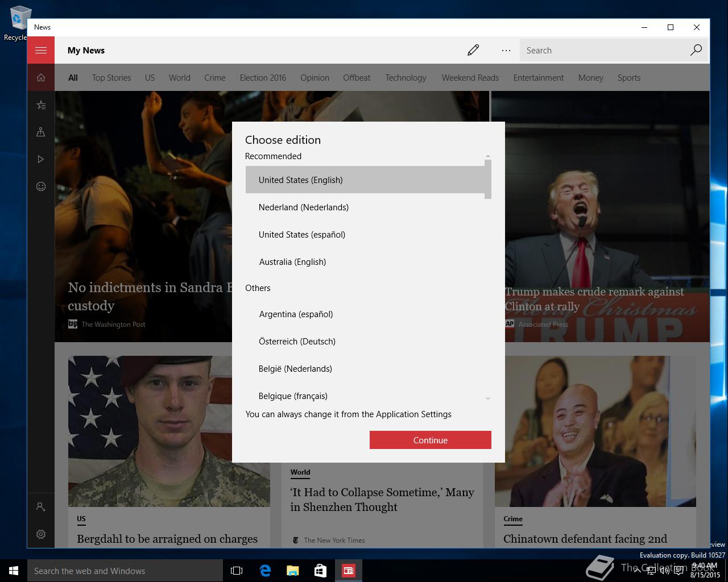The height and width of the screenshot is (582, 728).
Task: Open Bergdahl to be arraigned article
Action: [167, 539]
